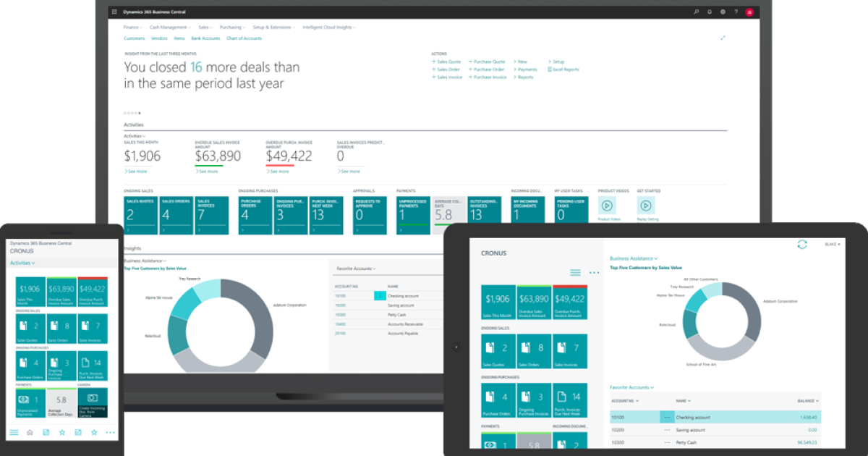Screen dimensions: 868x456
Task: Open notifications bell on laptop header
Action: (710, 12)
